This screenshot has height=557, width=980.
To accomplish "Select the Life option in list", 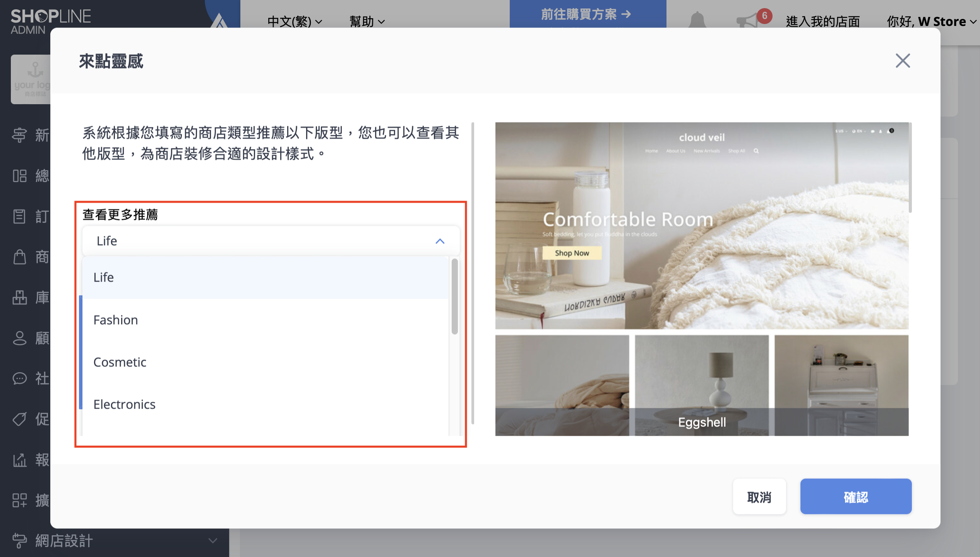I will 265,277.
